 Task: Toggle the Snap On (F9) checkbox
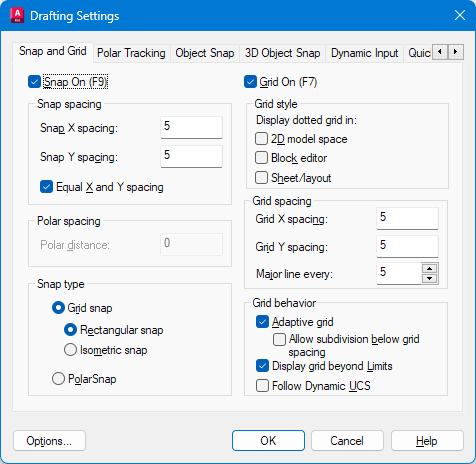click(x=34, y=82)
